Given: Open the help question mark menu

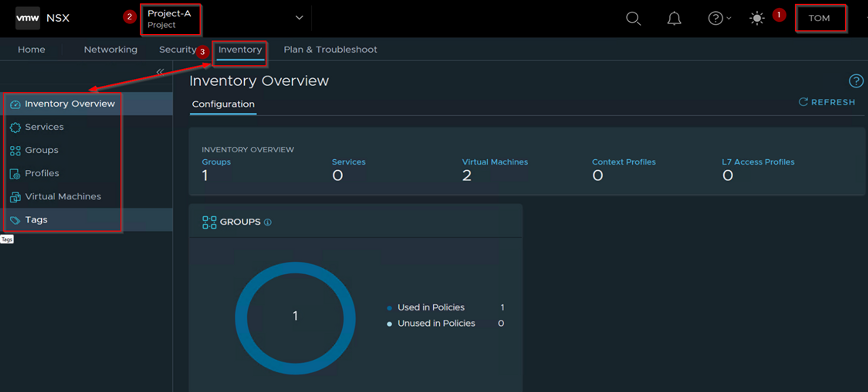Looking at the screenshot, I should pyautogui.click(x=719, y=18).
